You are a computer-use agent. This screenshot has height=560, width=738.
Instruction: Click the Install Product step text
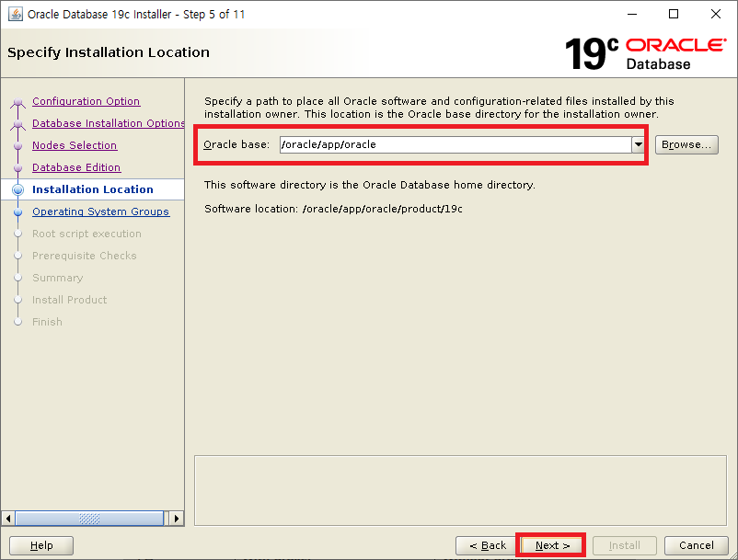pos(69,300)
